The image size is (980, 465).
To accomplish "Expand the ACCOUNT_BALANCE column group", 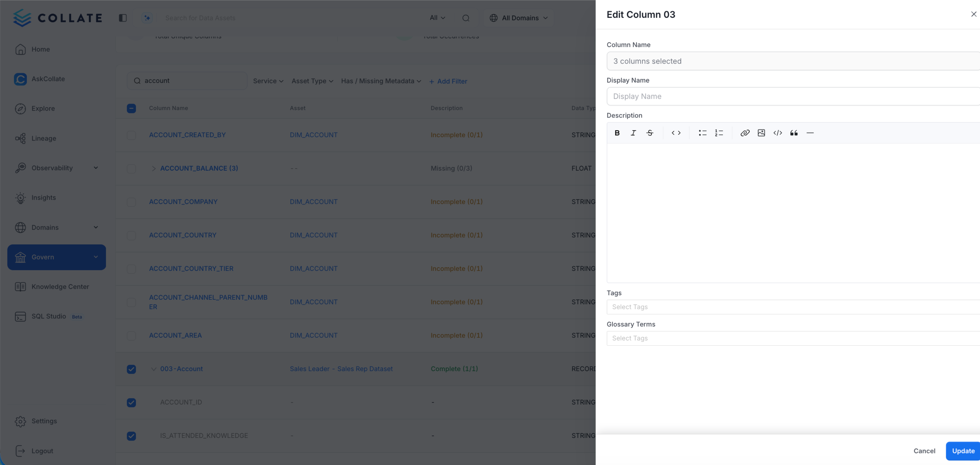I will (x=154, y=168).
